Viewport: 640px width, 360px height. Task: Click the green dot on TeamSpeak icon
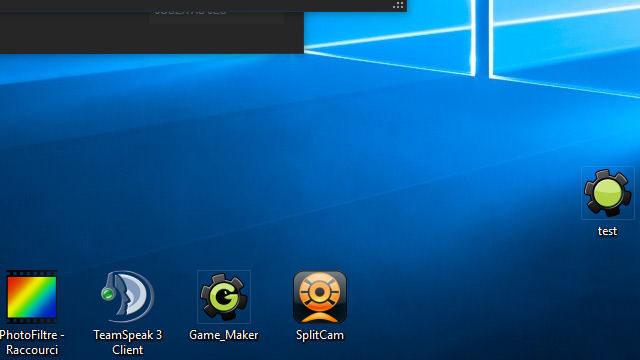pos(108,294)
